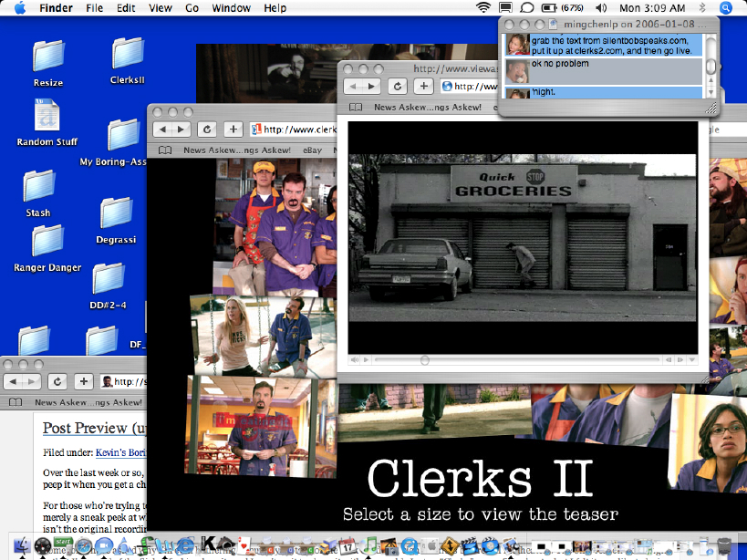Open iPhoto from the Dock
This screenshot has width=747, height=560.
click(x=389, y=545)
